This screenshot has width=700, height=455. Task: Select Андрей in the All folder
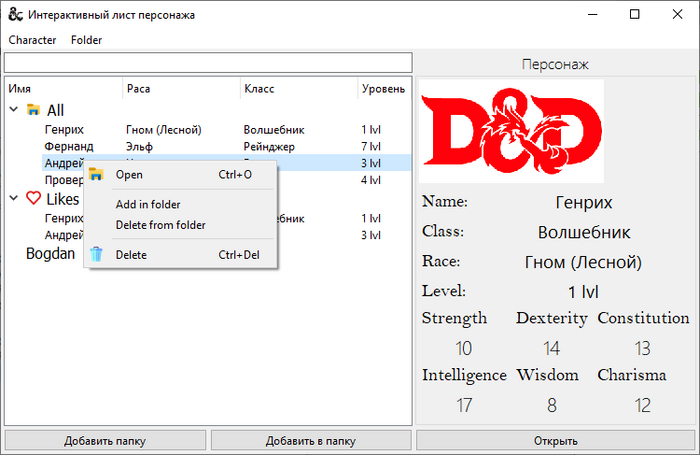tap(64, 163)
